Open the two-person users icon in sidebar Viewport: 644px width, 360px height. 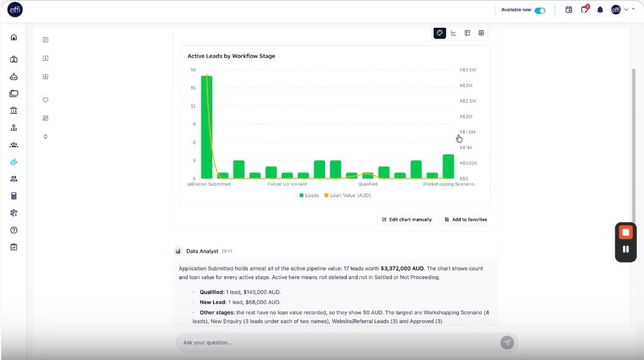coord(13,178)
